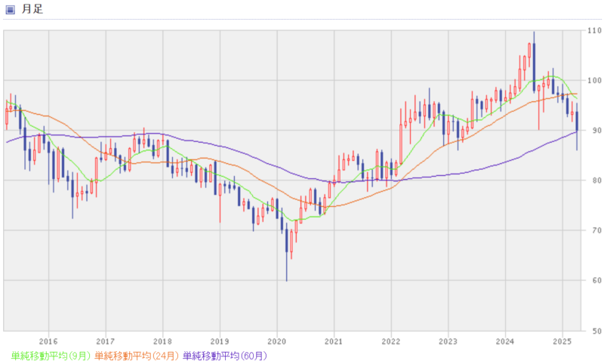The height and width of the screenshot is (364, 604).
Task: Click the 80 price axis label
Action: pyautogui.click(x=596, y=180)
